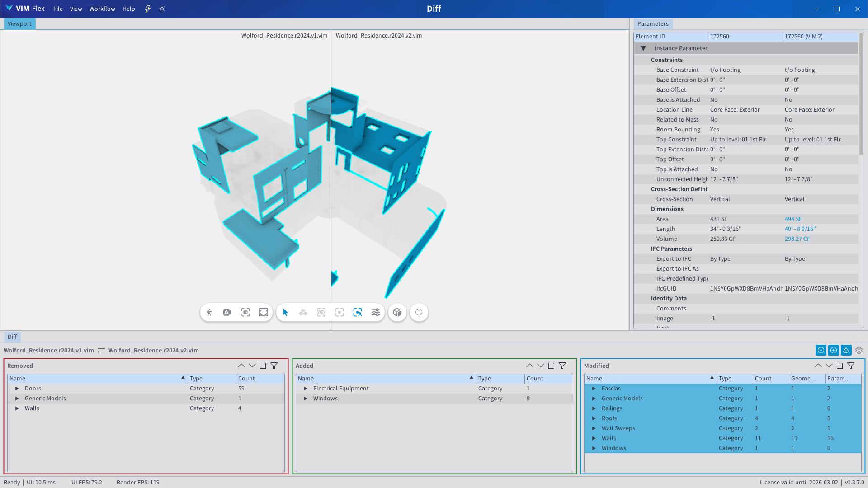Click the lightning bolt icon in menu bar
Screen dimensions: 868x488
(x=148, y=9)
